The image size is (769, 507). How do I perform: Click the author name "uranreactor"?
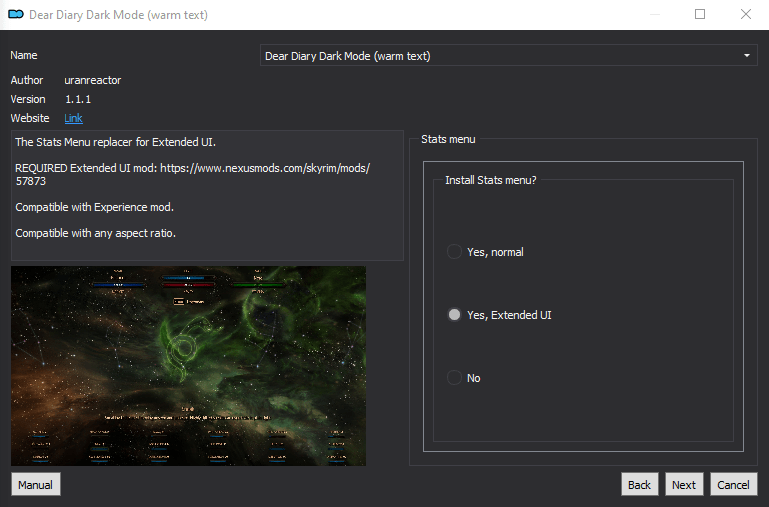(x=93, y=80)
